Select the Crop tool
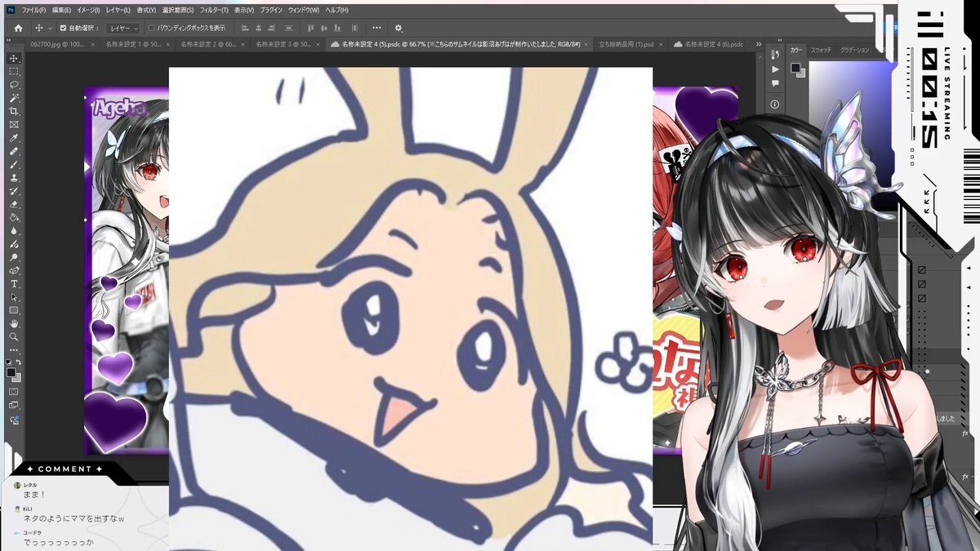 pos(14,111)
